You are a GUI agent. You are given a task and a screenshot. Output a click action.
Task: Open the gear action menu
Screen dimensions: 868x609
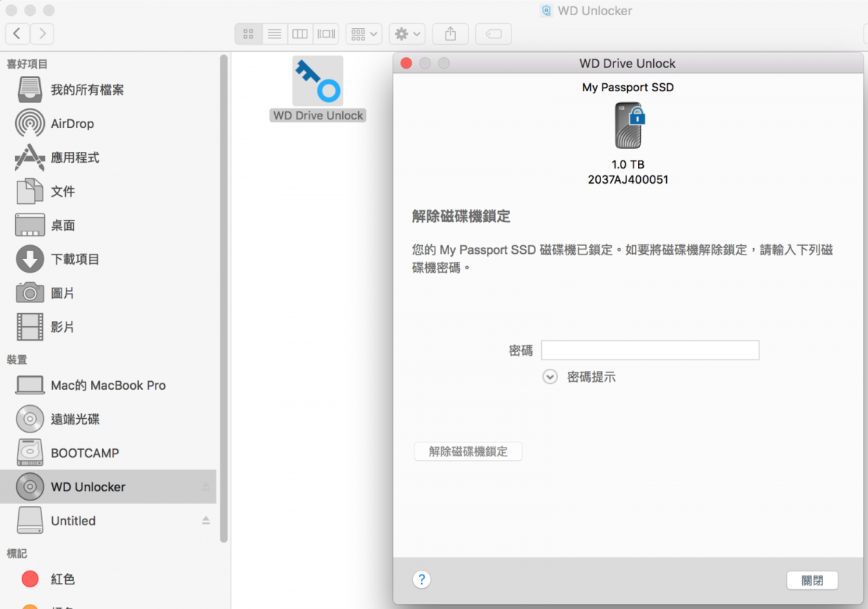407,34
